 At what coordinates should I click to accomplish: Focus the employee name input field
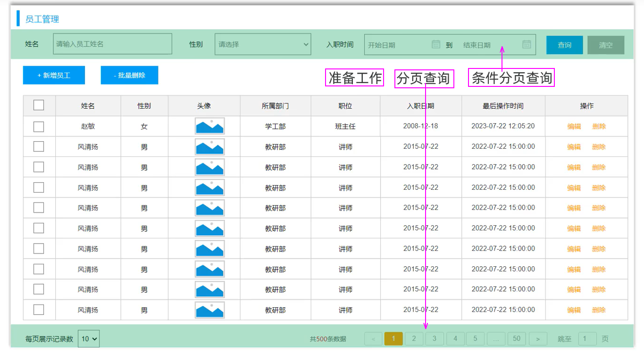(x=112, y=44)
